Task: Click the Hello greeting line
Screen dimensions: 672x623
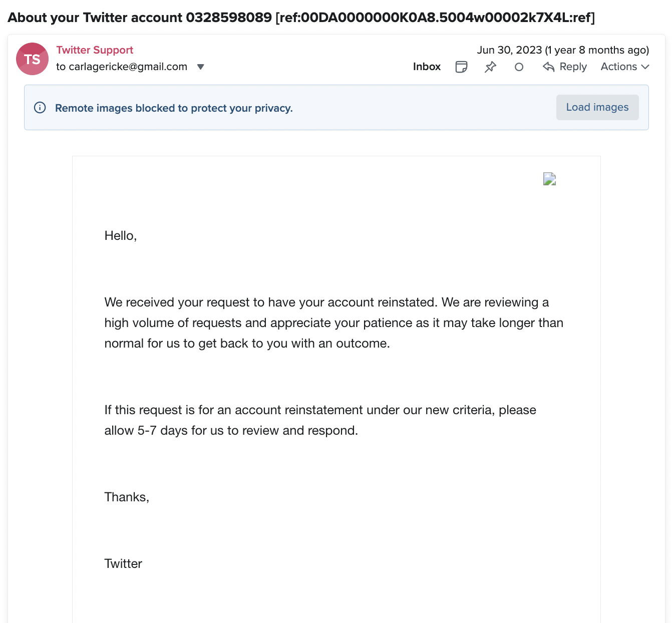Action: pos(121,236)
